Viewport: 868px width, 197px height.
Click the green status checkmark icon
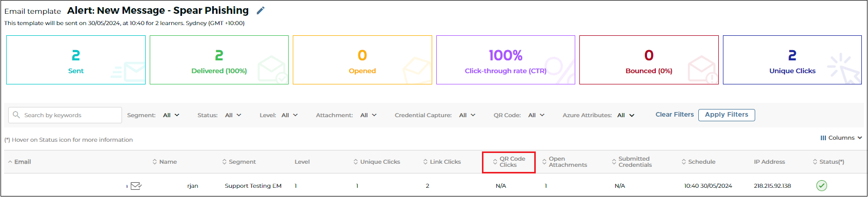coord(821,186)
